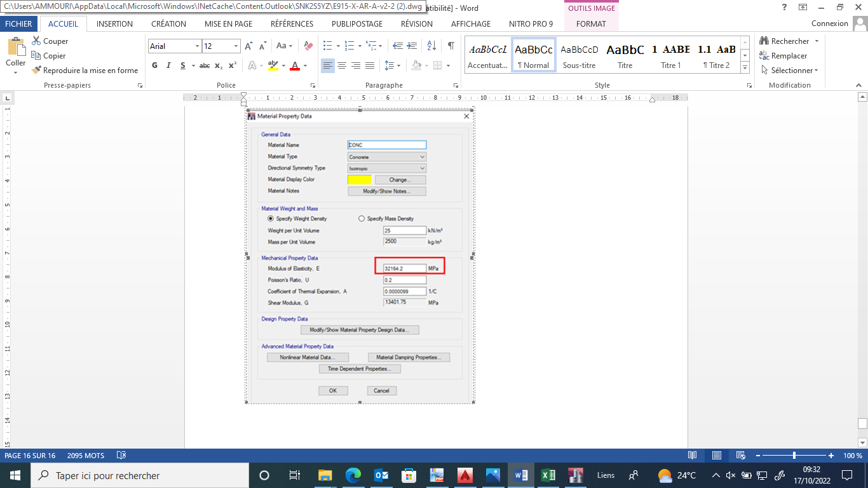Apply the red font color
Screen dimensions: 868x488
(x=294, y=65)
